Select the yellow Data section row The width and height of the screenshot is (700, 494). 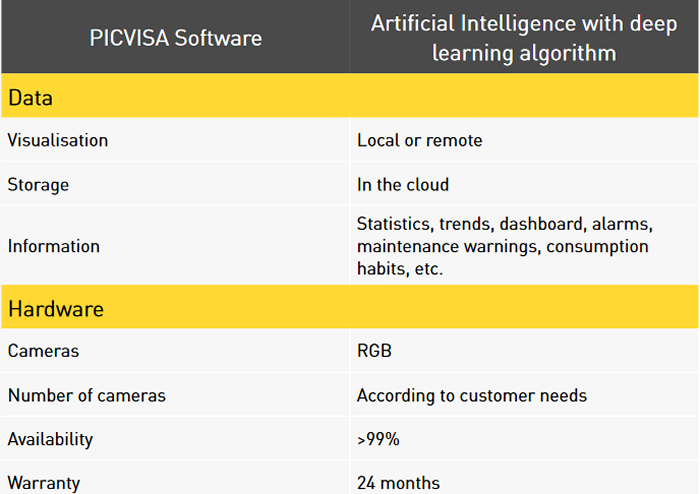tap(350, 98)
